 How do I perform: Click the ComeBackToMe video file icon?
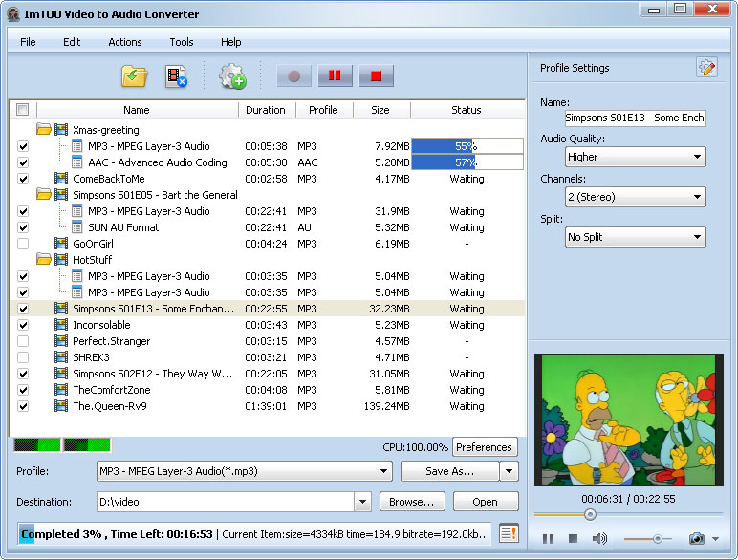pyautogui.click(x=61, y=179)
